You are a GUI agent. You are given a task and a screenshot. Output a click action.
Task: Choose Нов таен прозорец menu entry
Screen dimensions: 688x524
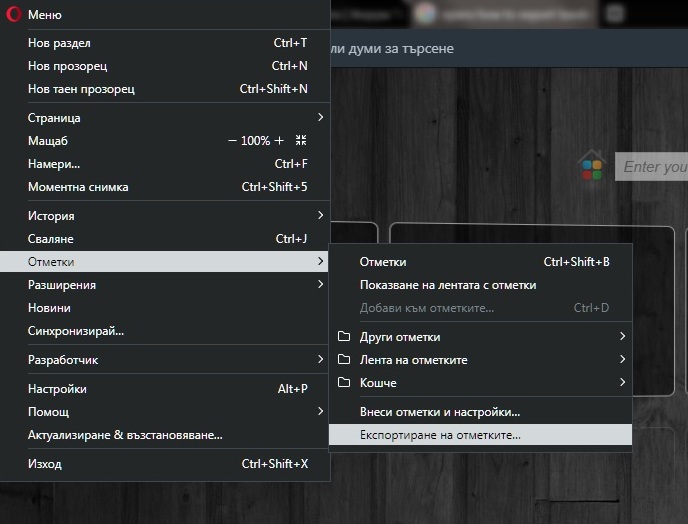[81, 89]
